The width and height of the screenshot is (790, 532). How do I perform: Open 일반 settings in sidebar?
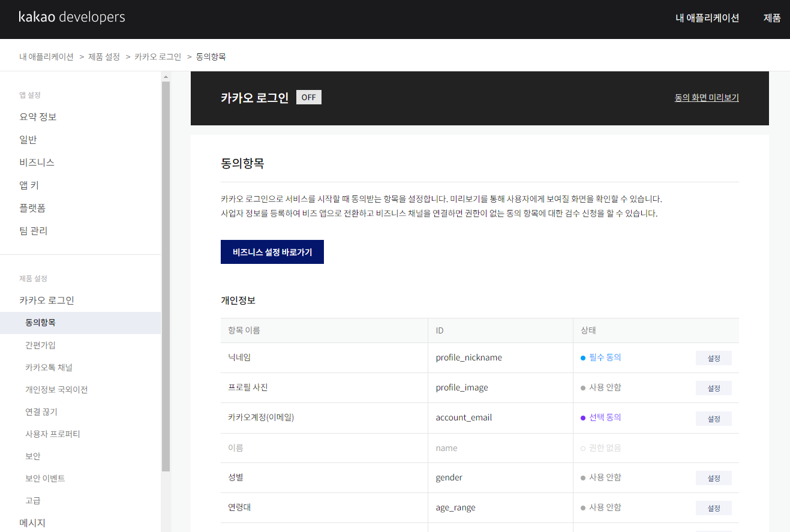(x=28, y=140)
